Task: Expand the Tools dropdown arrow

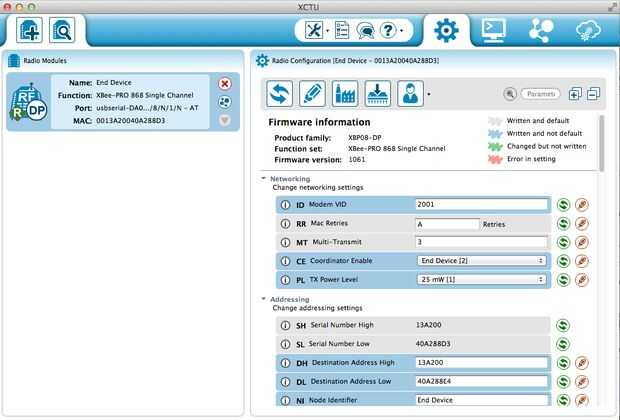Action: pyautogui.click(x=327, y=31)
